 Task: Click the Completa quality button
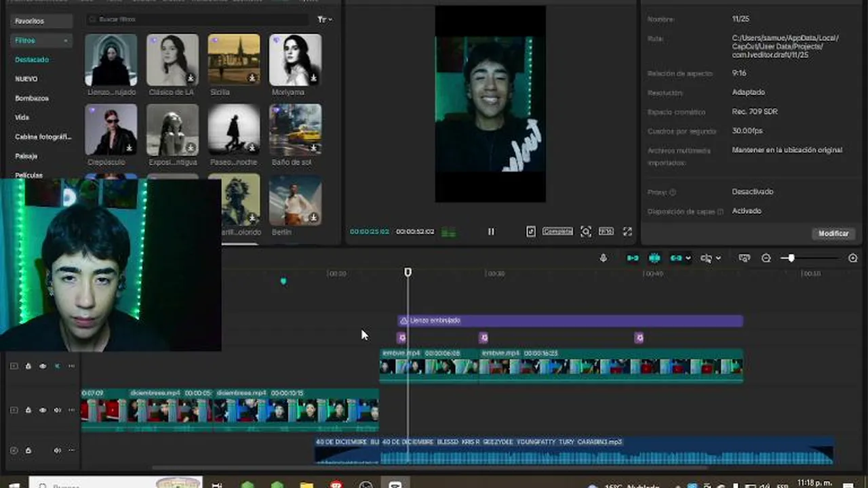pos(557,232)
